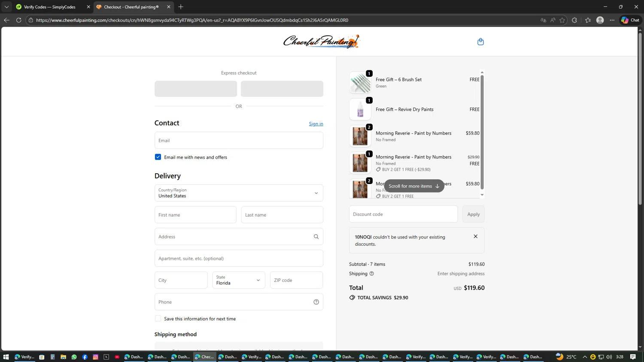Image resolution: width=644 pixels, height=362 pixels.
Task: Open the tab actions menu arrow
Action: 6,7
